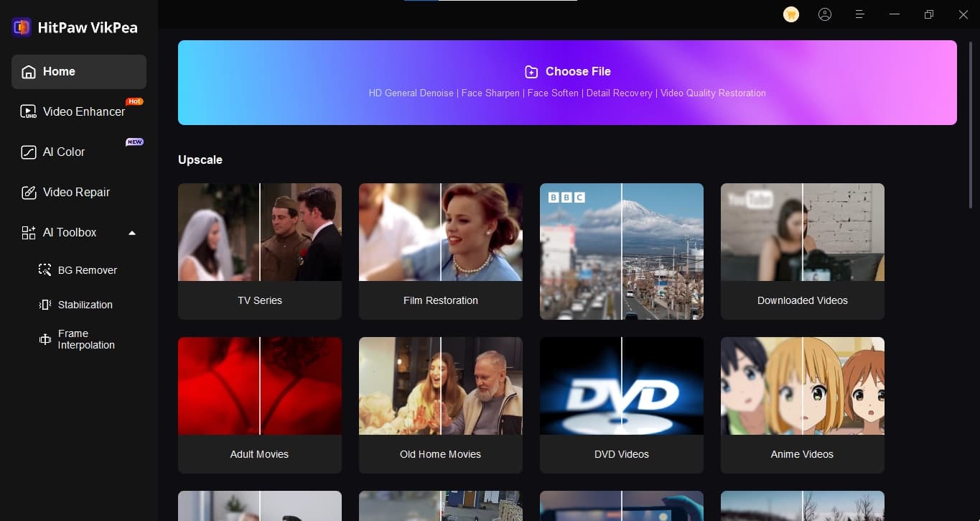The image size is (980, 521).
Task: Click the Adult Movies red thumbnail
Action: 260,386
